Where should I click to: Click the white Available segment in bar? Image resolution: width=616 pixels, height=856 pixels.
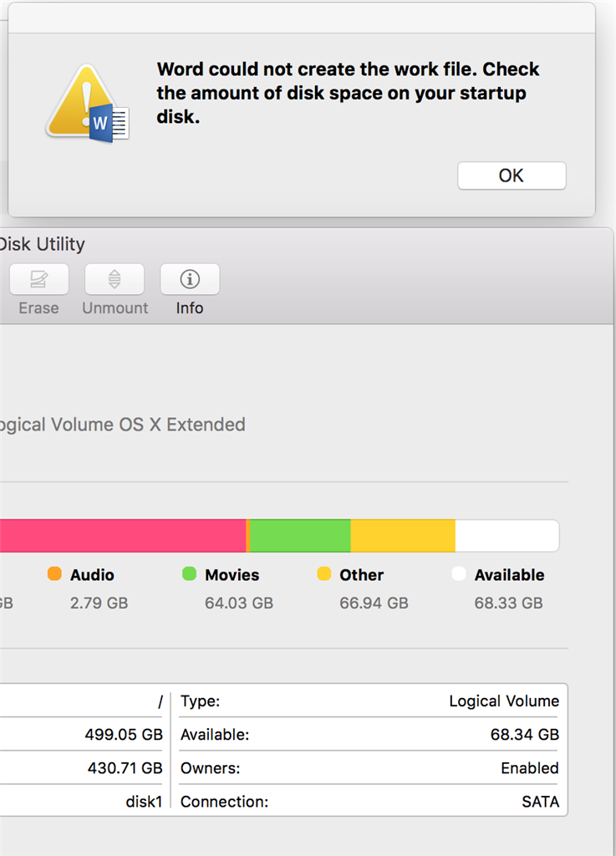(507, 536)
